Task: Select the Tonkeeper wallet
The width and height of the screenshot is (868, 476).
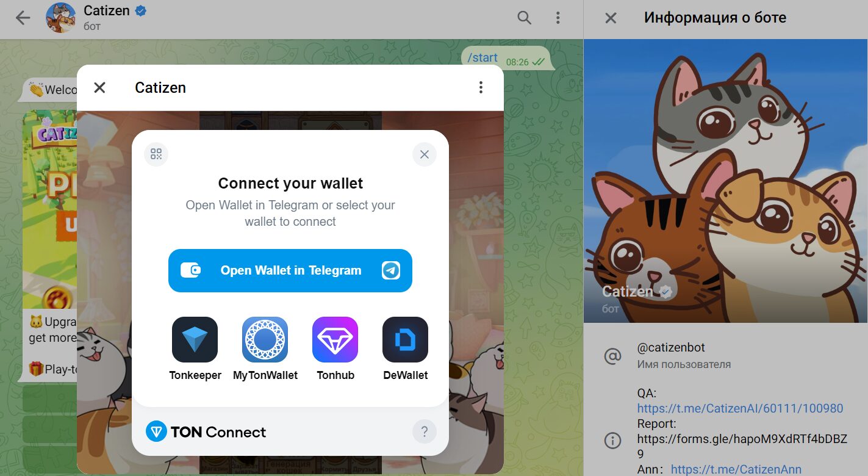Action: click(195, 349)
